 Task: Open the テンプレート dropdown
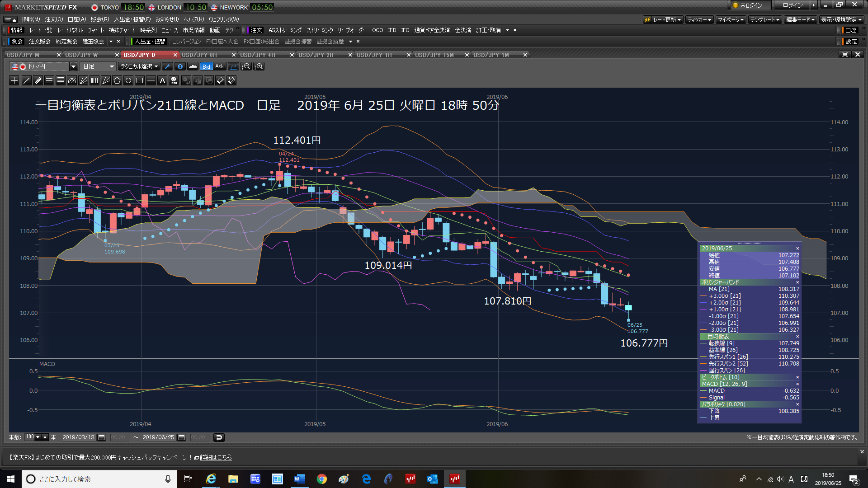[x=765, y=20]
